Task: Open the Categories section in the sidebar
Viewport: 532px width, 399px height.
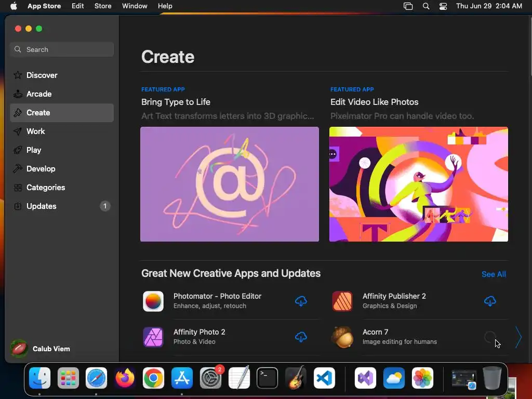Action: point(62,187)
